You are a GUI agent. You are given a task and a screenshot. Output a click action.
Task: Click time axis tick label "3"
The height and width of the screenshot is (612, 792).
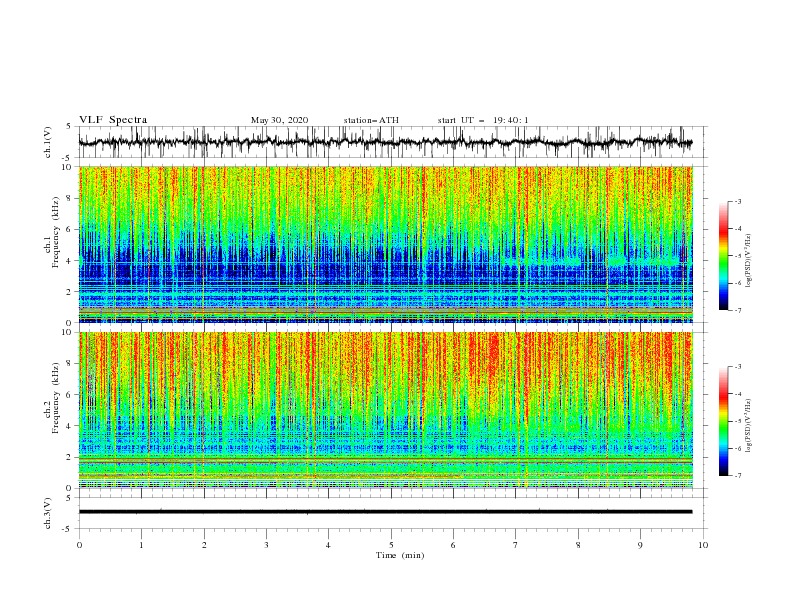(266, 545)
